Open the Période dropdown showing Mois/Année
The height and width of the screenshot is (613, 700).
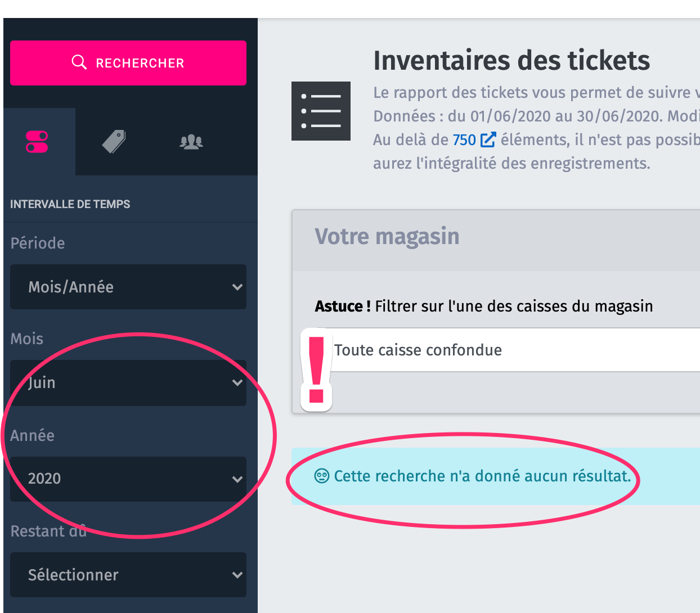click(x=128, y=287)
